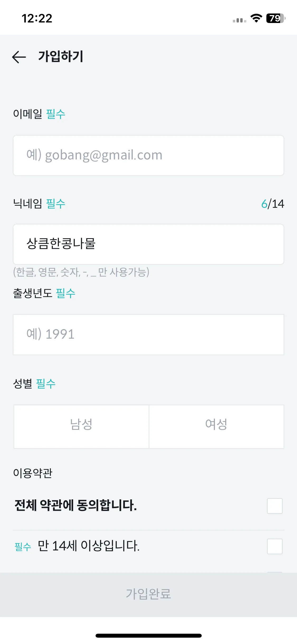Check the over 14 years old checkbox
The image size is (297, 644).
(x=275, y=546)
